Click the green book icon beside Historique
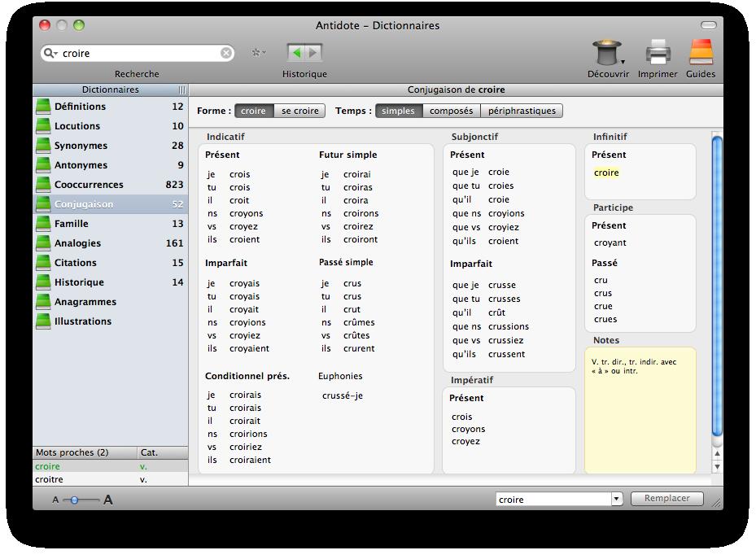 [43, 282]
